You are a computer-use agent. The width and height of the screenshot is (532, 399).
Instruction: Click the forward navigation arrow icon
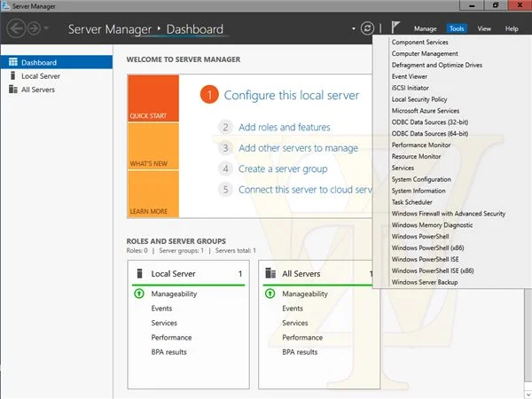pos(34,28)
